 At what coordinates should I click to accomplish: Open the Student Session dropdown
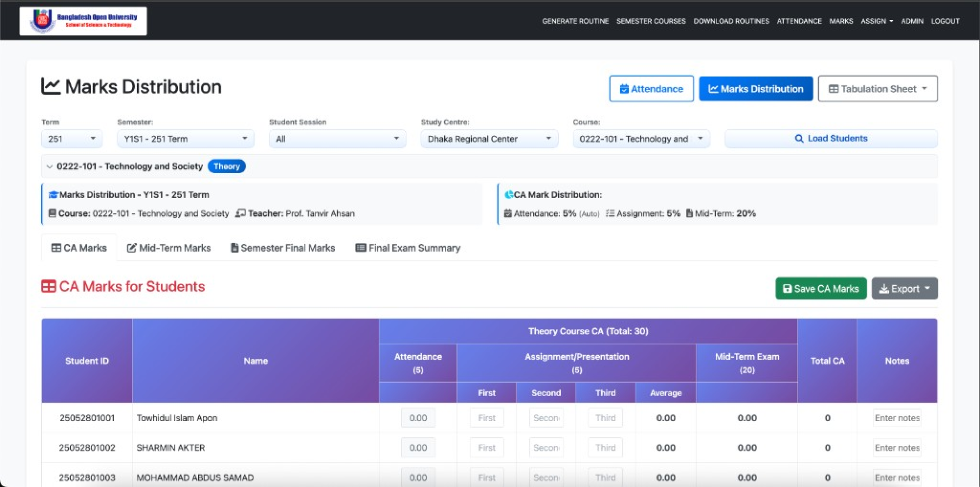tap(337, 139)
